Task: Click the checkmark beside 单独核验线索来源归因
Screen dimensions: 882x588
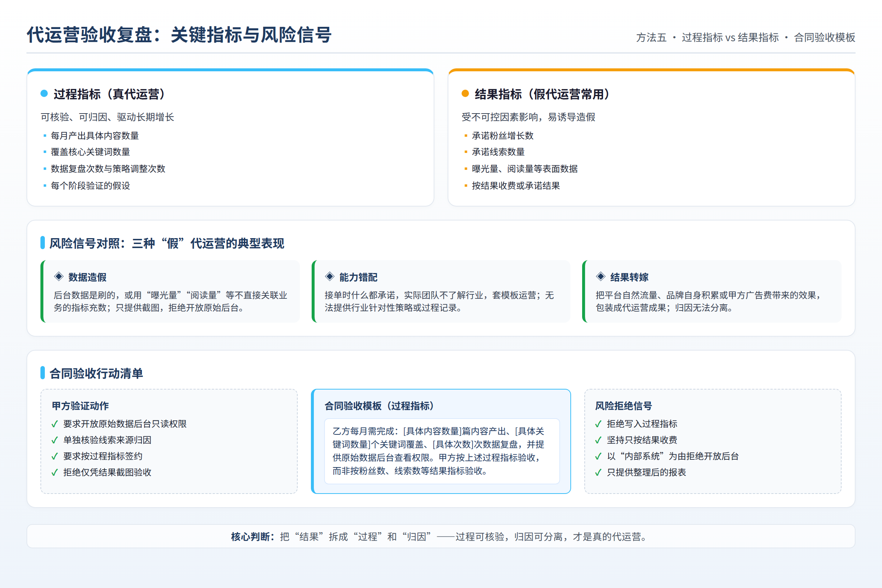Action: tap(55, 440)
